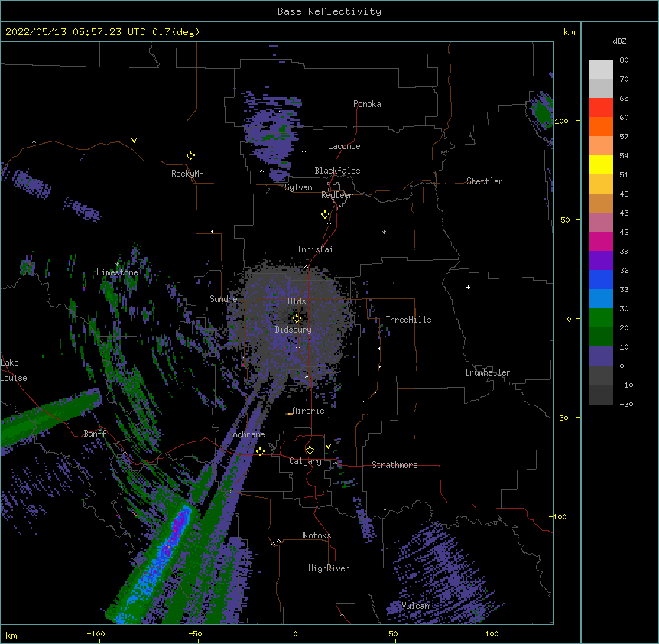Screen dimensions: 659x644
Task: Click the -100 tick on bottom axis
Action: point(96,633)
